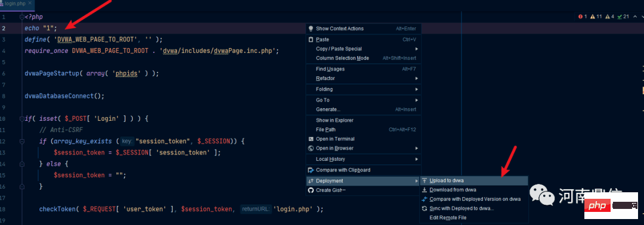Click the download arrow icon for dvwa
The image size is (644, 225).
(x=425, y=190)
